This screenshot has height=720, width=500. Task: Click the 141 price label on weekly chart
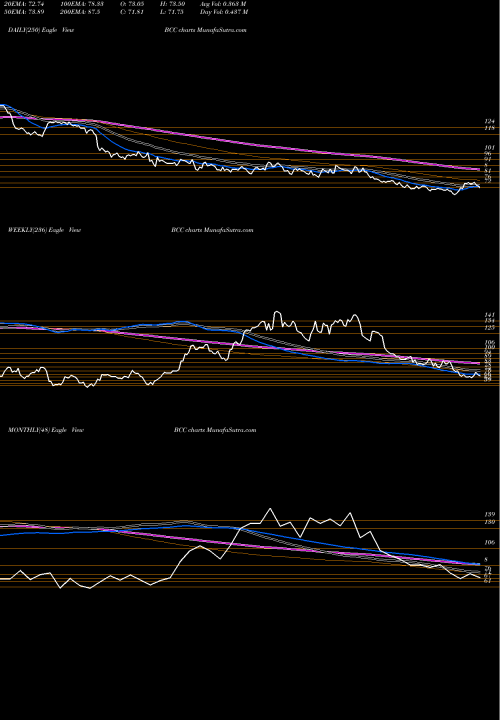pos(489,315)
